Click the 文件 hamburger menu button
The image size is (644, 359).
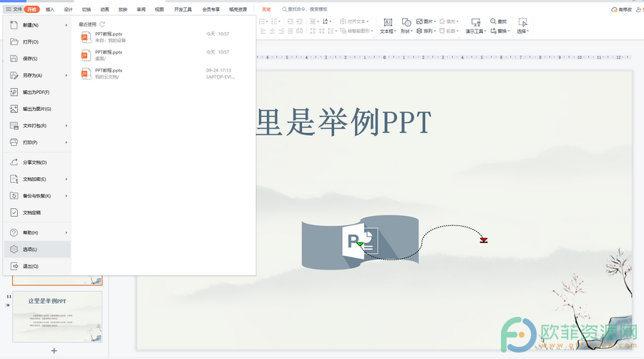[14, 9]
